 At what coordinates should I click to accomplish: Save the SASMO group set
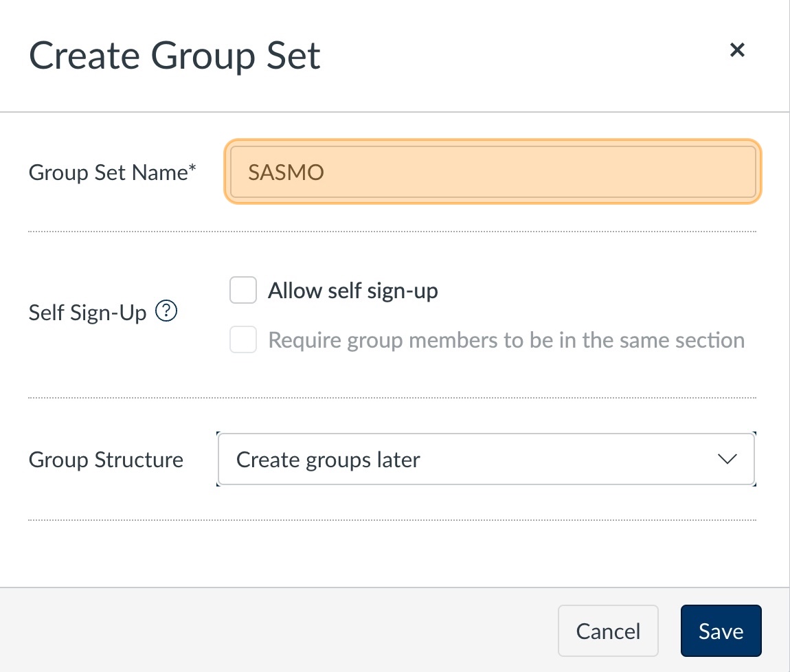(721, 630)
